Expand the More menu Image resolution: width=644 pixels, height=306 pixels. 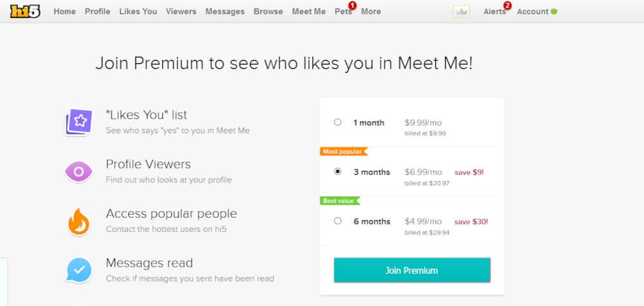(371, 12)
